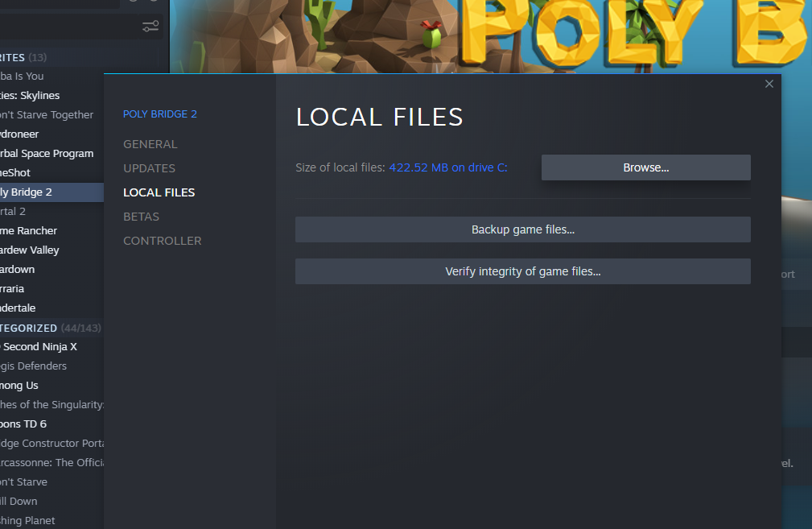Select Poly Bridge 2 in the library
Viewport: 812px width, 529px height.
click(x=52, y=192)
